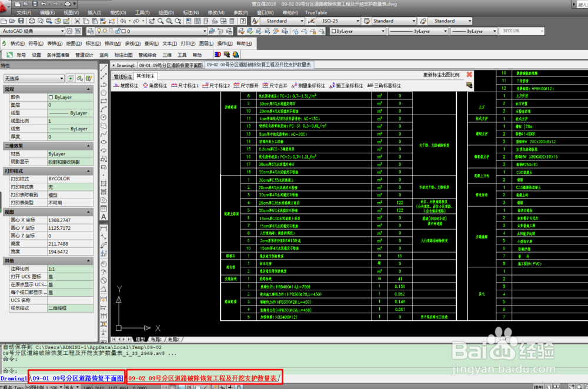Collapse the 其他 properties section
Viewport: 588px width, 389px height.
(x=89, y=260)
